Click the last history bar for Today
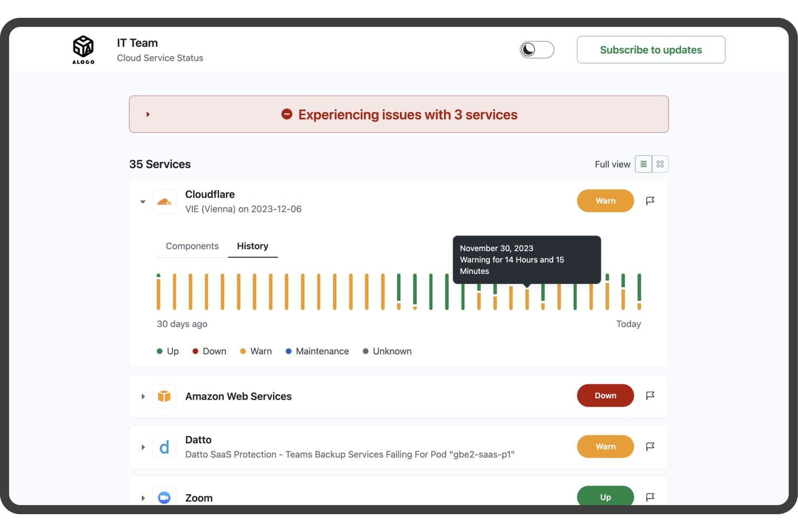The width and height of the screenshot is (798, 532). [639, 292]
